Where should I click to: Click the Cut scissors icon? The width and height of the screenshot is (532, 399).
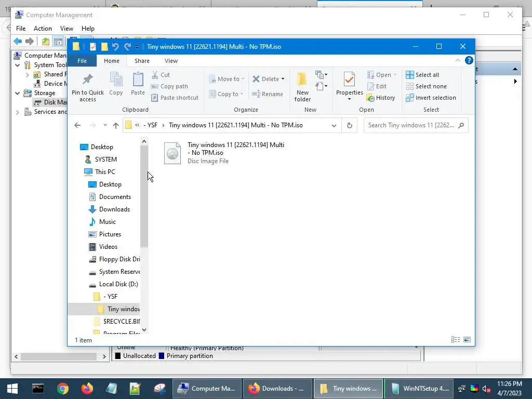[x=155, y=75]
